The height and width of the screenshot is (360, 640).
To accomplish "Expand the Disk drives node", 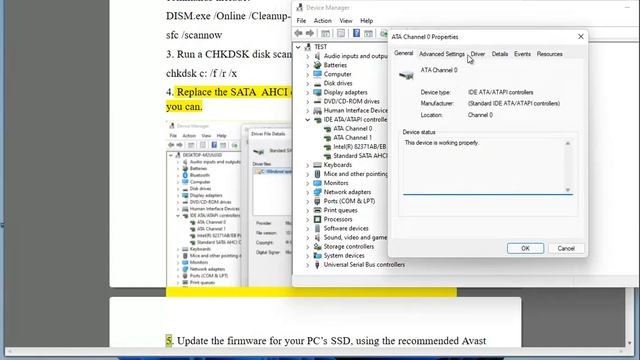I will (x=308, y=83).
